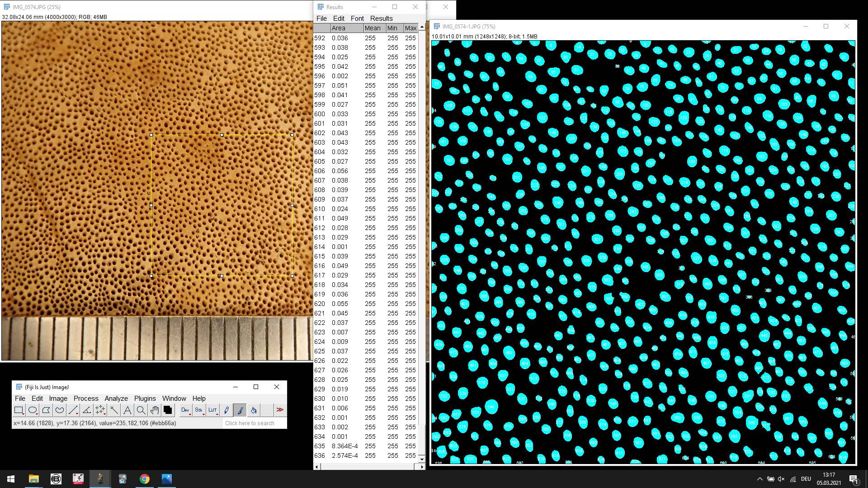Toggle the Flood Fill tool
This screenshot has height=488, width=868.
254,410
